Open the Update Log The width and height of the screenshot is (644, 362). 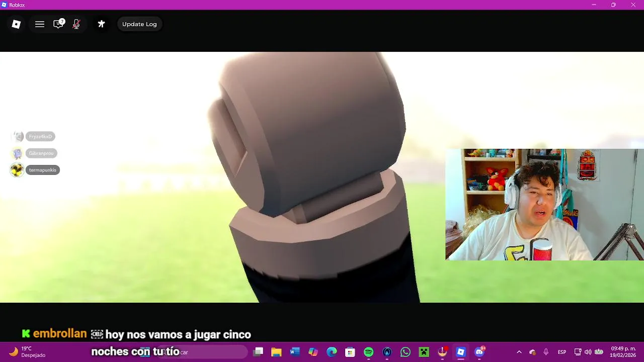[x=139, y=24]
